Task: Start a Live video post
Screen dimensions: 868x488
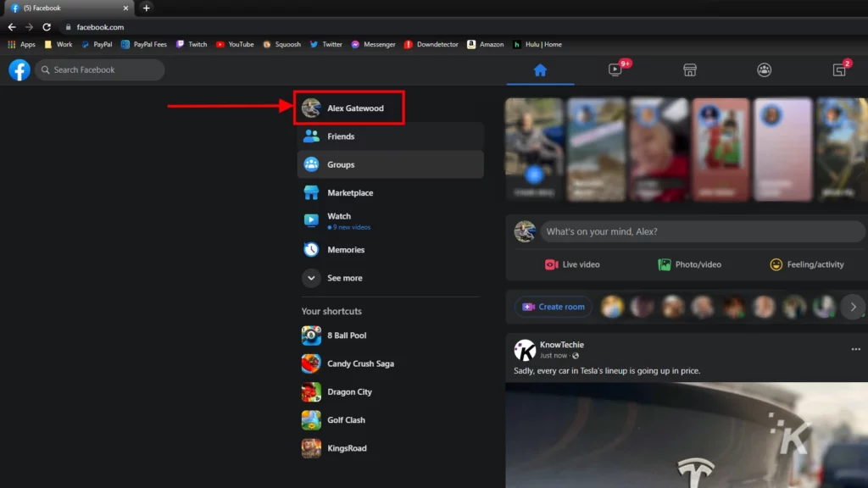Action: click(572, 264)
